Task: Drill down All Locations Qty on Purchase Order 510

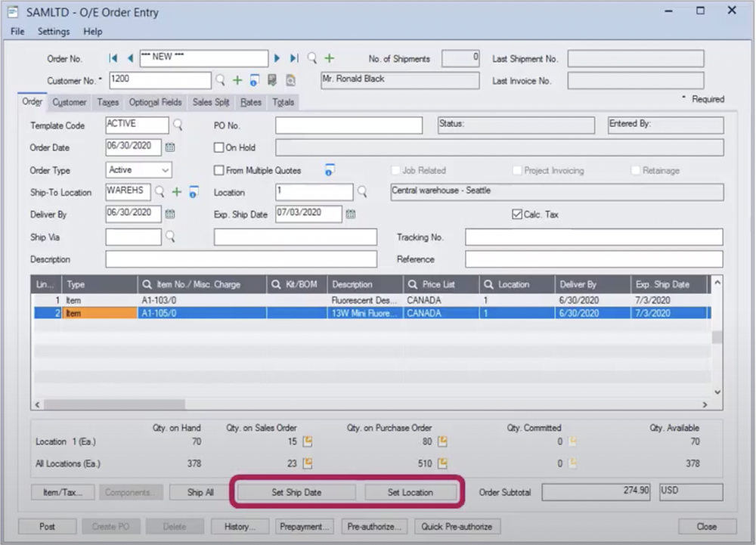Action: pyautogui.click(x=442, y=463)
